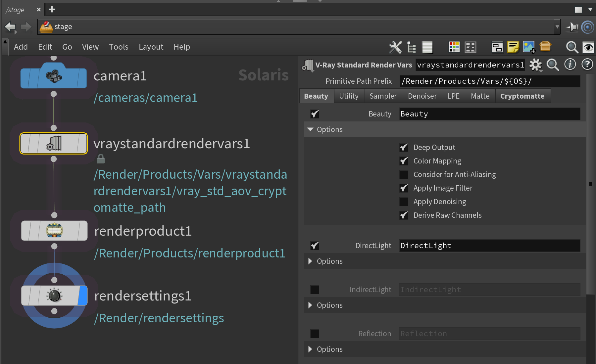Add a background image icon
596x364 pixels.
click(x=529, y=47)
